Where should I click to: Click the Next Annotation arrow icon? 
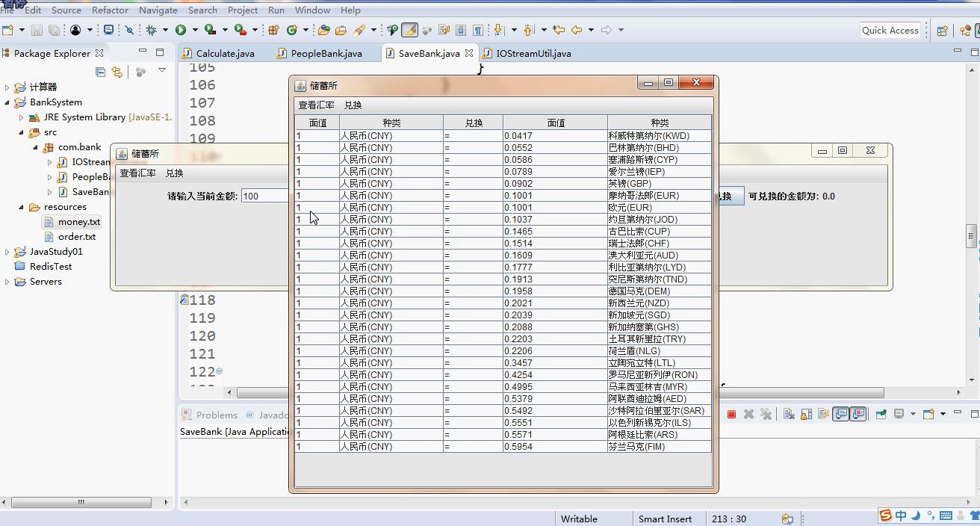[x=500, y=30]
